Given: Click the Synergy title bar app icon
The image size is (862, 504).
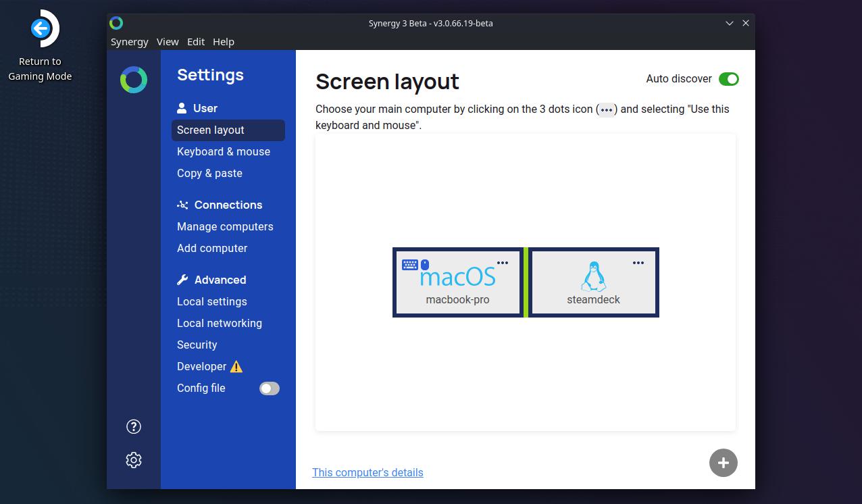Looking at the screenshot, I should (116, 23).
